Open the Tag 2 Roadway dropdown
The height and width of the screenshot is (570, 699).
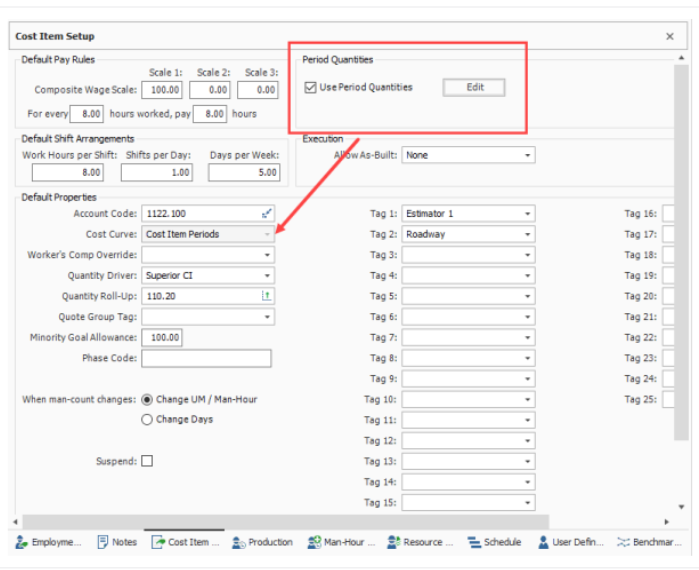pyautogui.click(x=527, y=235)
